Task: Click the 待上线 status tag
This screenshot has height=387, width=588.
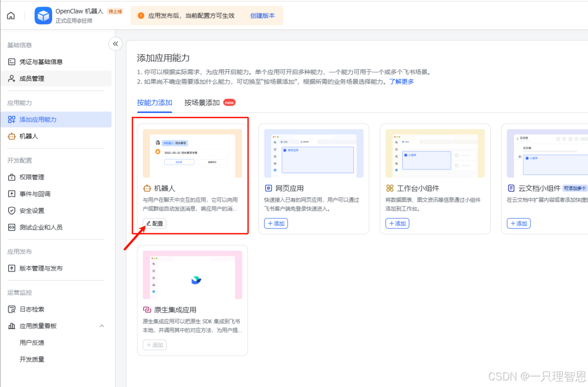Action: coord(115,12)
